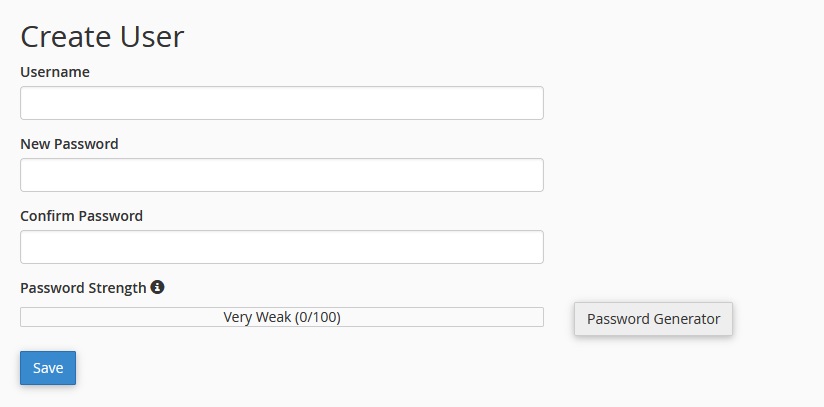Viewport: 824px width, 407px height.
Task: Open the Password Generator
Action: (653, 319)
